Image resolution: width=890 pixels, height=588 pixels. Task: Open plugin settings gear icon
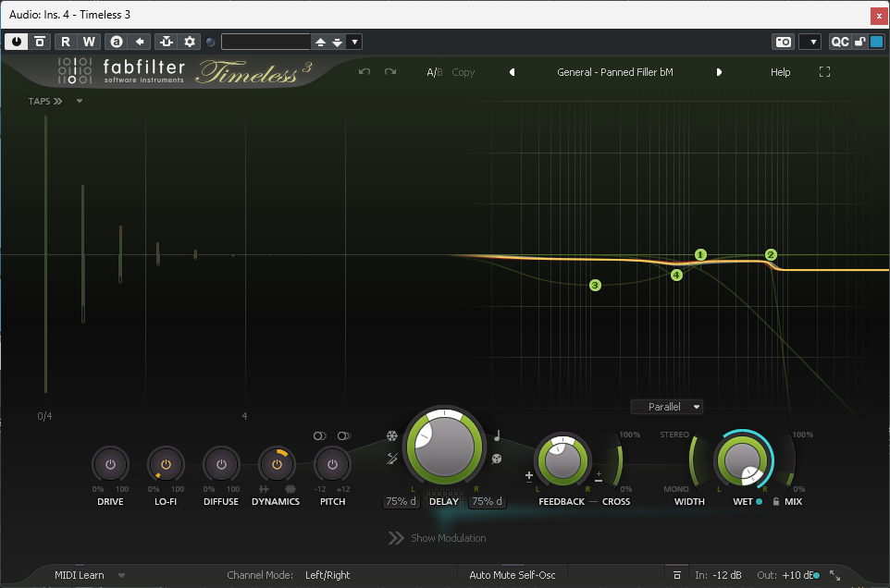point(190,42)
